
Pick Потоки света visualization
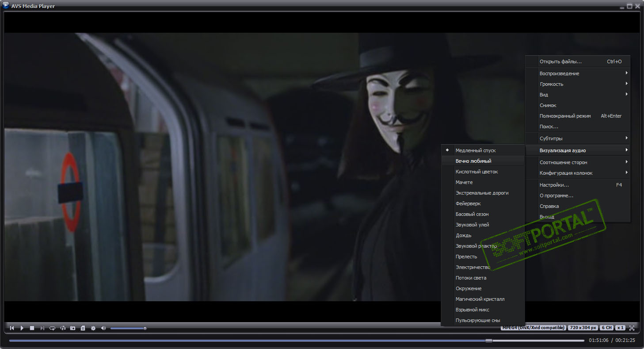tap(483, 278)
